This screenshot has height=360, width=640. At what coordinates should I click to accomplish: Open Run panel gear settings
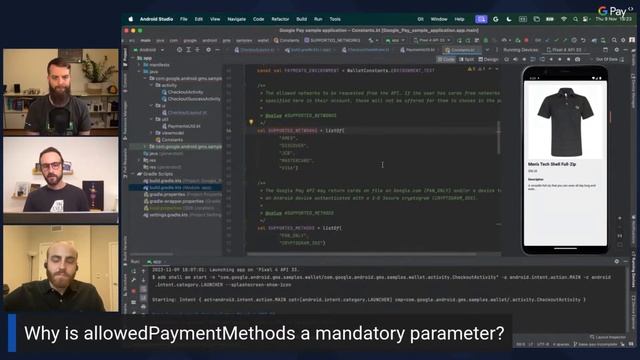pos(616,261)
